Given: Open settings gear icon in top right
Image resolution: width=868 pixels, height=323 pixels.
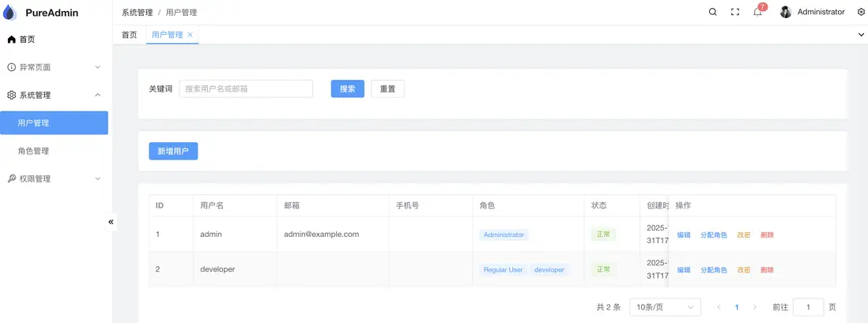Looking at the screenshot, I should click(x=861, y=12).
